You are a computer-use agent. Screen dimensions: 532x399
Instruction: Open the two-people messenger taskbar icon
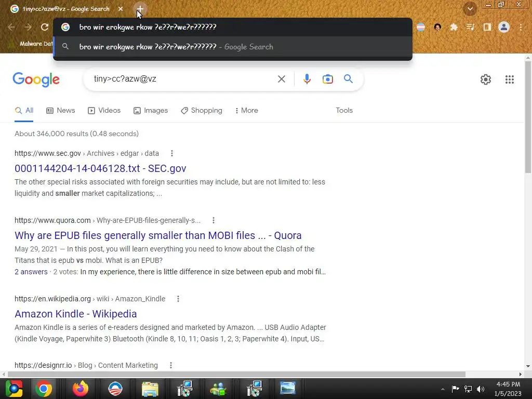[x=218, y=389]
